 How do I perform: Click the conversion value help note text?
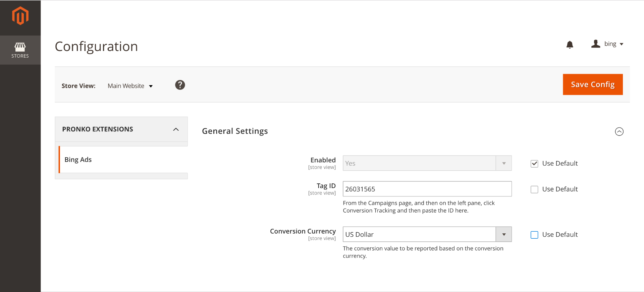[423, 252]
